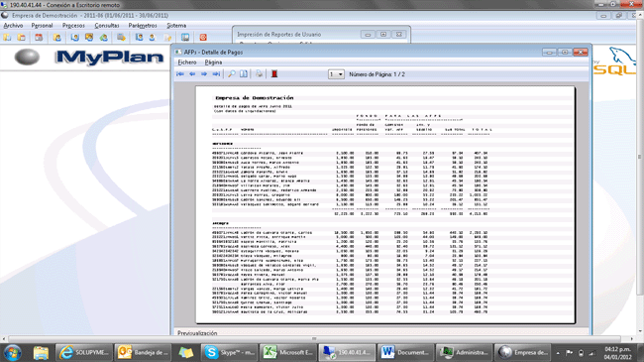Switch to Skype taskbar button
The width and height of the screenshot is (644, 362).
[230, 352]
